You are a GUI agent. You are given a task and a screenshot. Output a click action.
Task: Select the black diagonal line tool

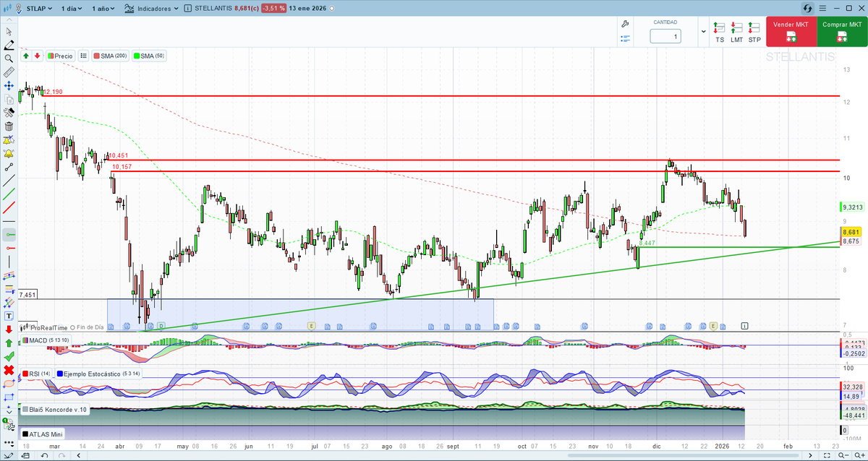pyautogui.click(x=9, y=181)
